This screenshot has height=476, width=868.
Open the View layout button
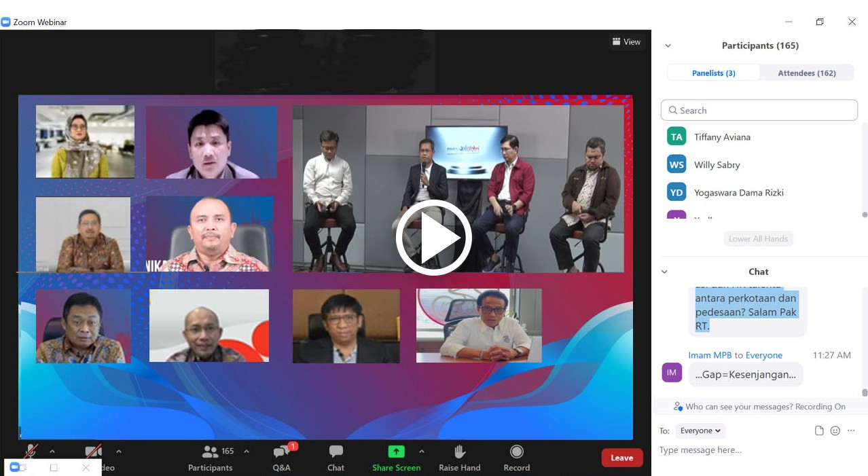coord(626,42)
